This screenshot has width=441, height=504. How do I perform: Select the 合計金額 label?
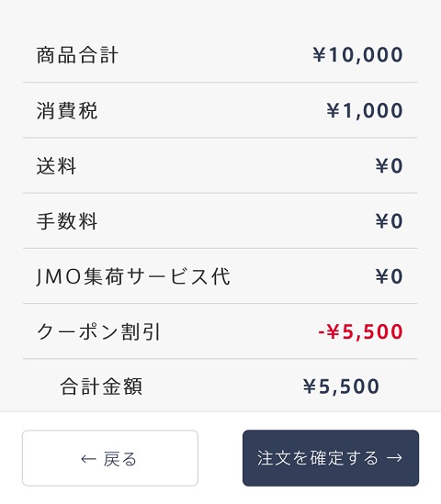click(x=101, y=386)
